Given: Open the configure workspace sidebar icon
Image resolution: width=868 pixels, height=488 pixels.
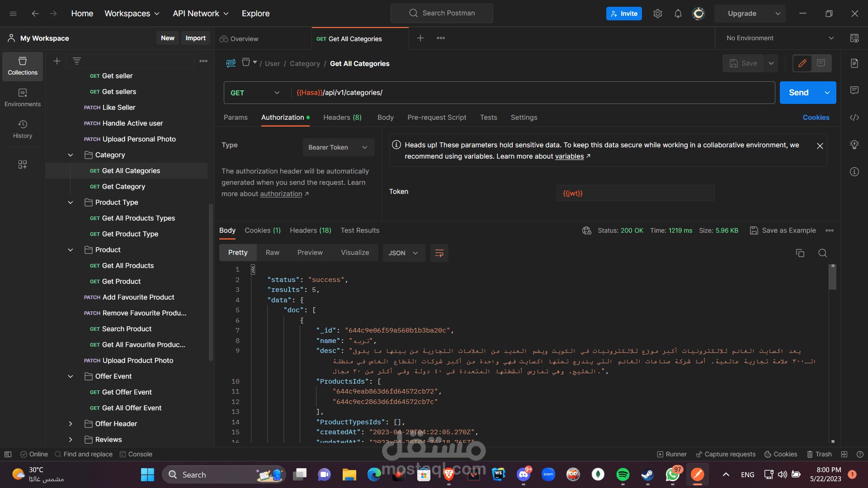Looking at the screenshot, I should [x=23, y=164].
